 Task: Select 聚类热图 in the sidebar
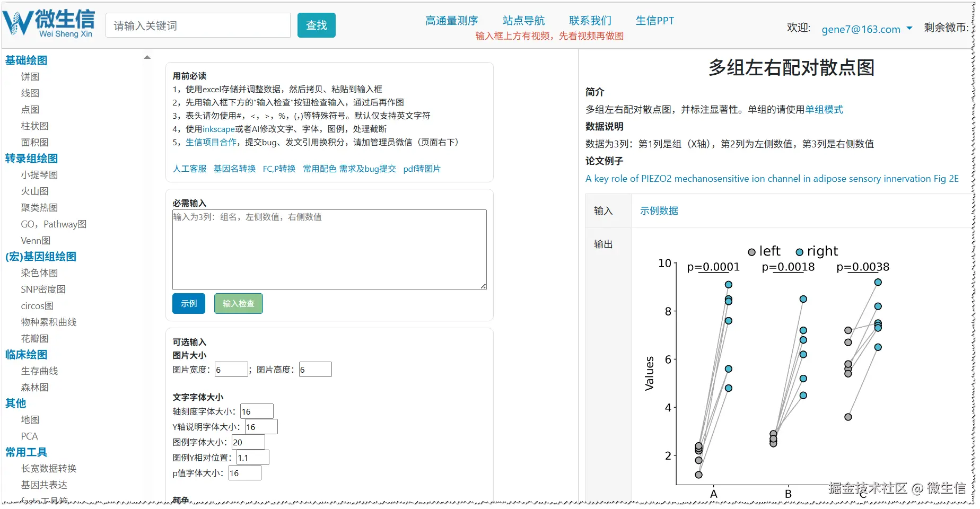click(x=40, y=208)
